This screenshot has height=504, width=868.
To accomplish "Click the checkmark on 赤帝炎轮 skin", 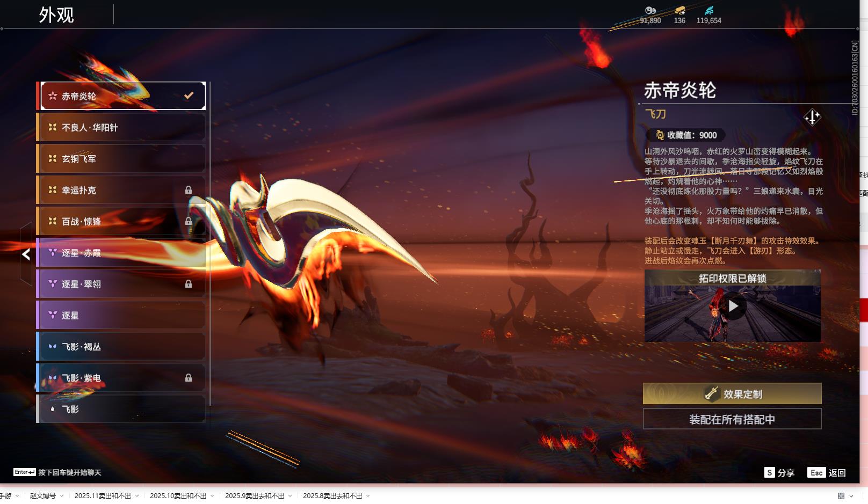I will (x=189, y=96).
